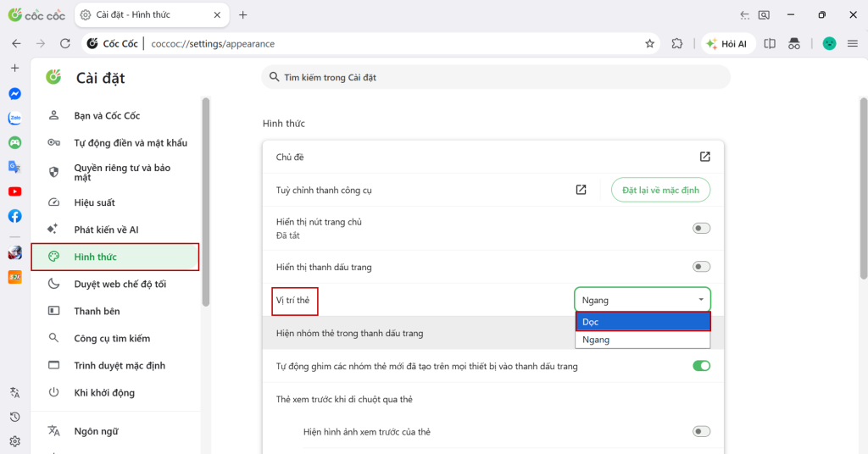Viewport: 868px width, 454px height.
Task: Open the pinned game icon in sidebar
Action: 15,252
